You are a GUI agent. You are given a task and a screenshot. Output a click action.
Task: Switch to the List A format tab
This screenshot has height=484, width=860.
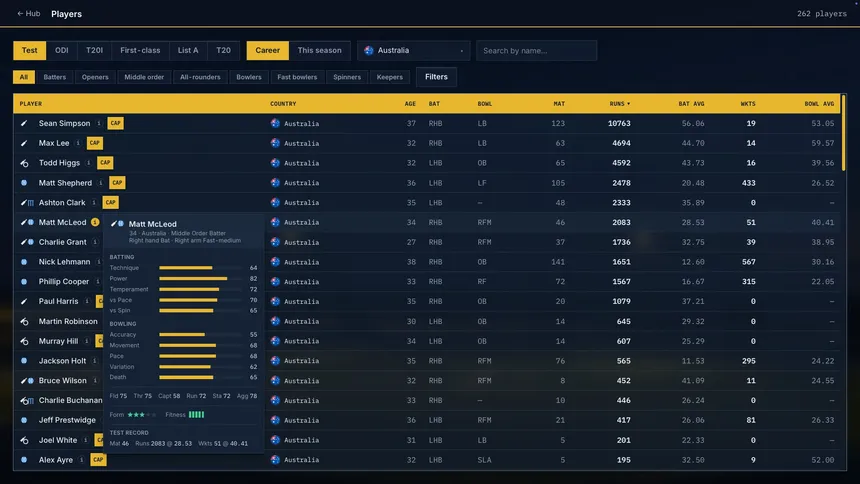pyautogui.click(x=188, y=50)
